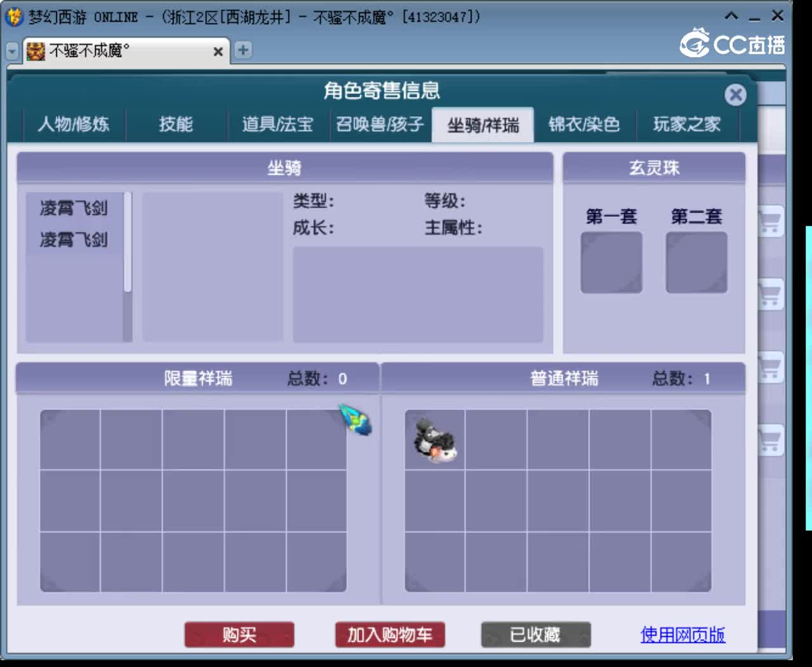Click the red 购买 button
This screenshot has height=667, width=812.
239,635
